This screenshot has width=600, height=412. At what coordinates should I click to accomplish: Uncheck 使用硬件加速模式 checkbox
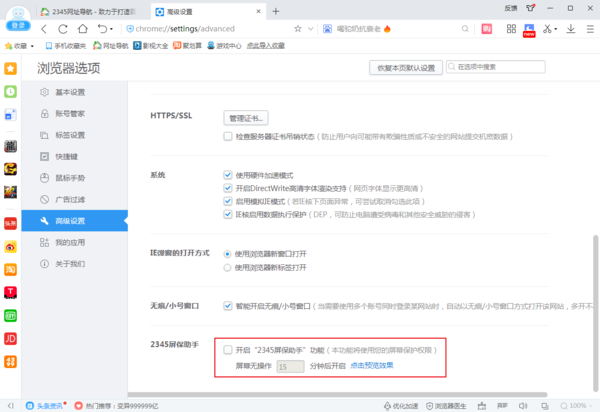(228, 175)
